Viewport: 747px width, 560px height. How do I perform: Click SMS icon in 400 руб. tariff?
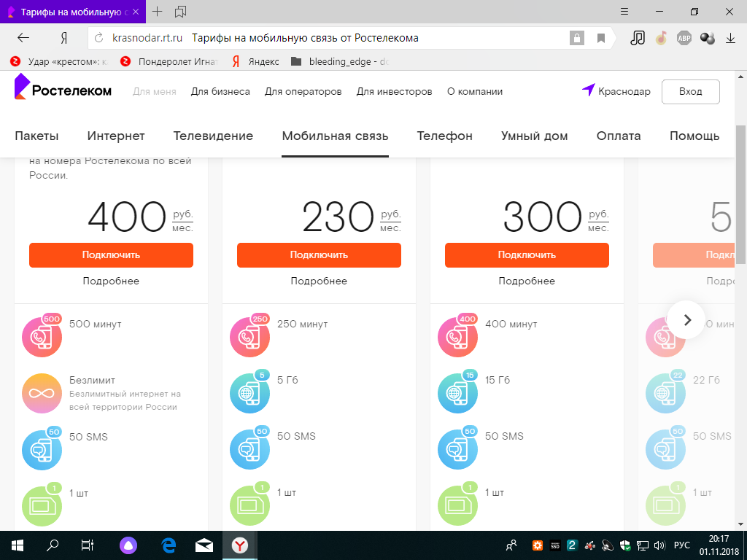(x=42, y=448)
